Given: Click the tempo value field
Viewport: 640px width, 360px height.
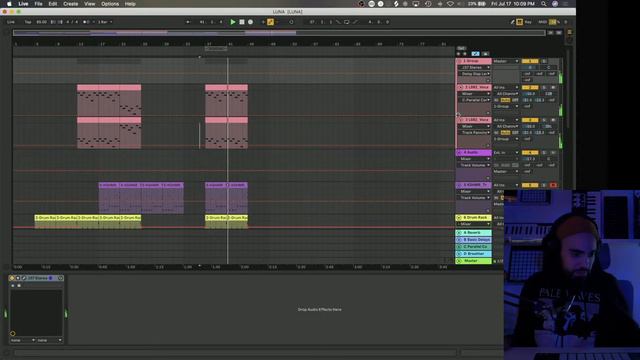Looking at the screenshot, I should point(41,22).
